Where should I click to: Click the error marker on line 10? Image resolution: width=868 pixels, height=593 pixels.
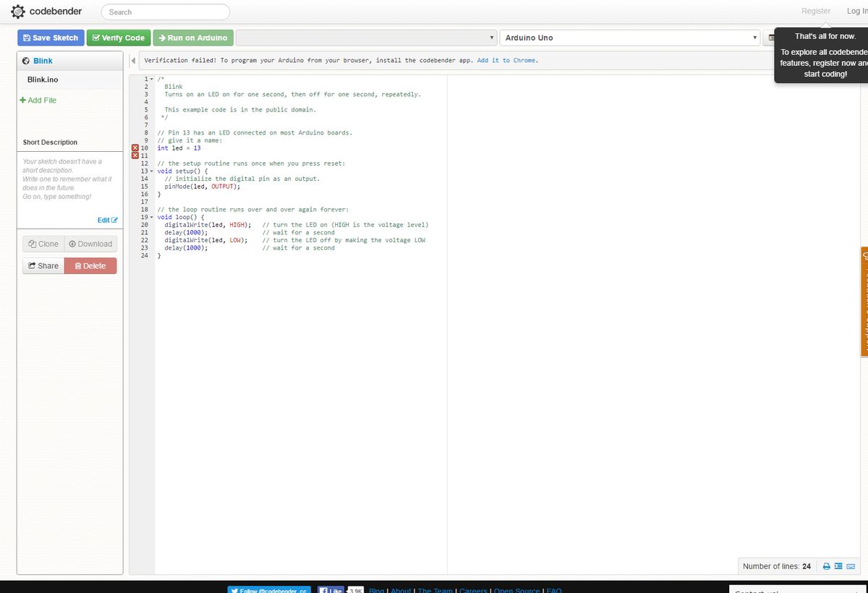(135, 148)
